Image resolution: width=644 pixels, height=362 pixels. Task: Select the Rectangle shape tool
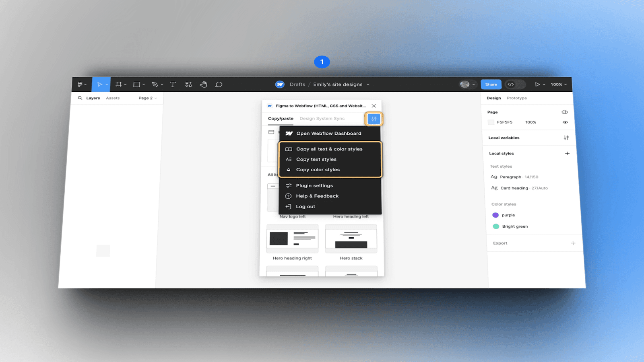coord(137,84)
